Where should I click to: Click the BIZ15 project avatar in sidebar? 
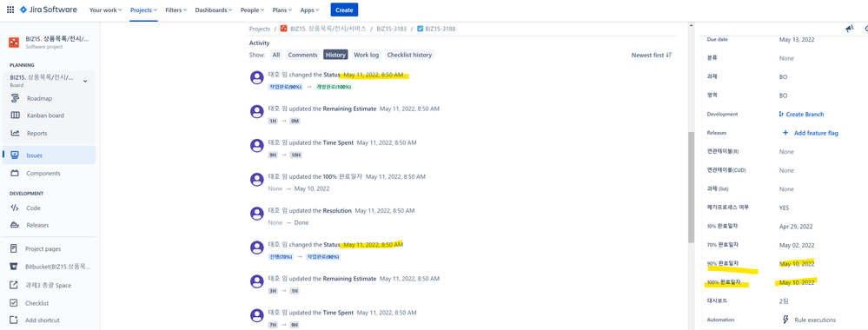(x=15, y=42)
